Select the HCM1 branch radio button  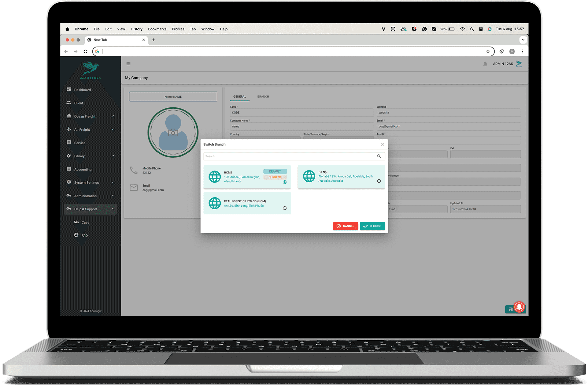(285, 182)
